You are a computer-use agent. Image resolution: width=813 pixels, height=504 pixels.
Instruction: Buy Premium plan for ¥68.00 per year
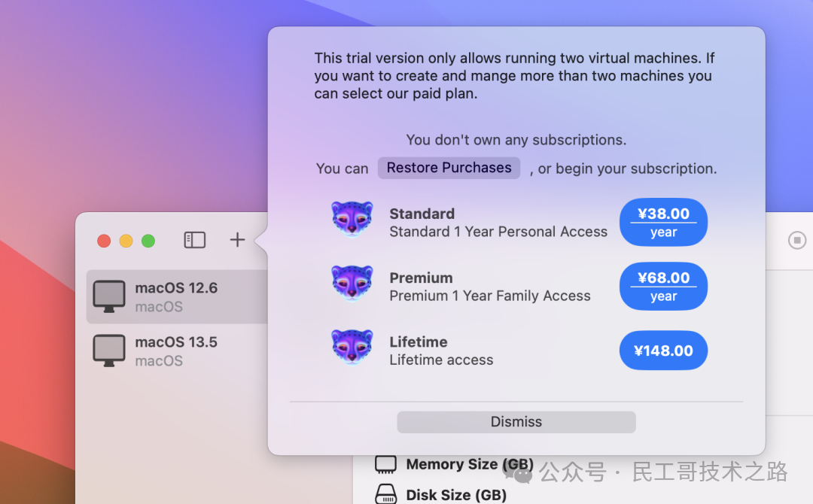click(663, 287)
